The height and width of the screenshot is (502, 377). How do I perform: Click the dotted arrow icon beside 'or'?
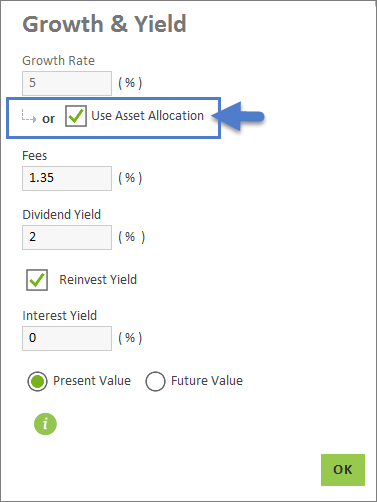pyautogui.click(x=29, y=116)
